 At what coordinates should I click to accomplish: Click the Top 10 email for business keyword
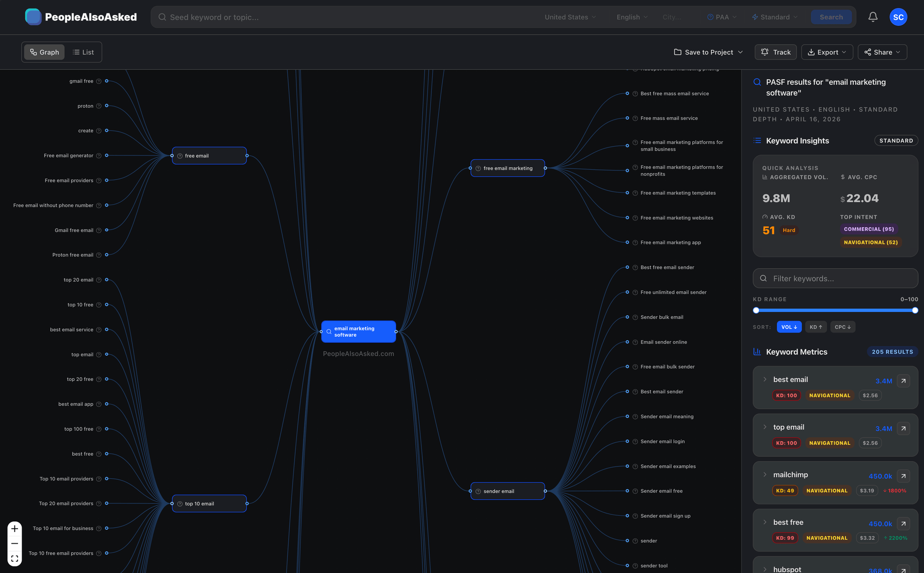[63, 528]
